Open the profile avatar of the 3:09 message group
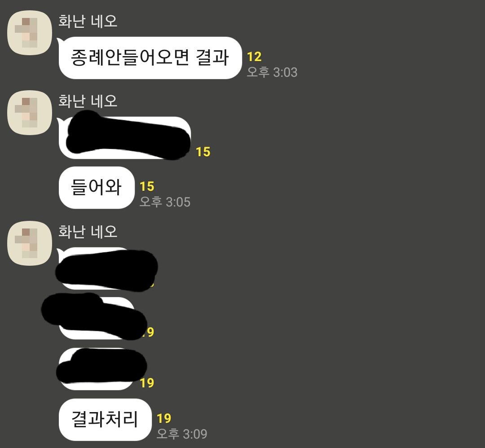Viewport: 485px width, 448px height. point(30,243)
